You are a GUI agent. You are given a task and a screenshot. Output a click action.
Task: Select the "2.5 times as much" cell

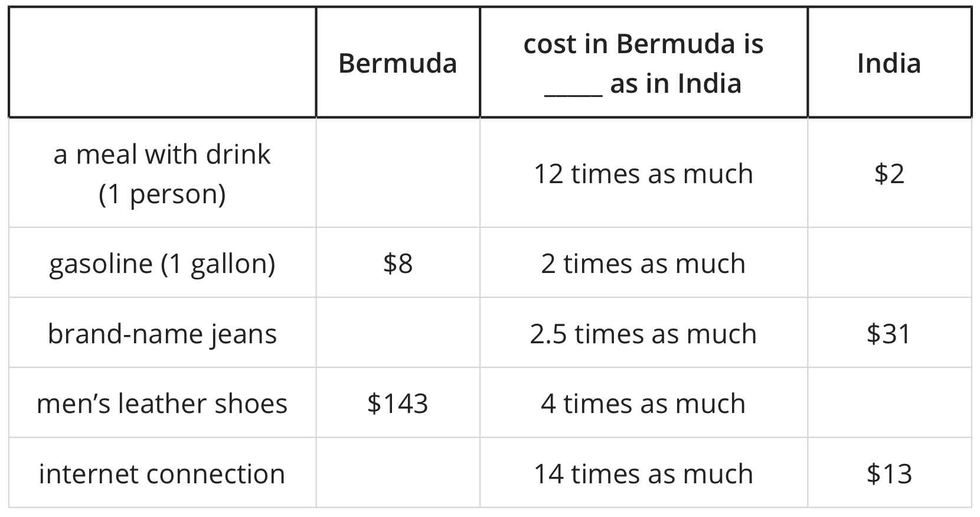[x=643, y=334]
